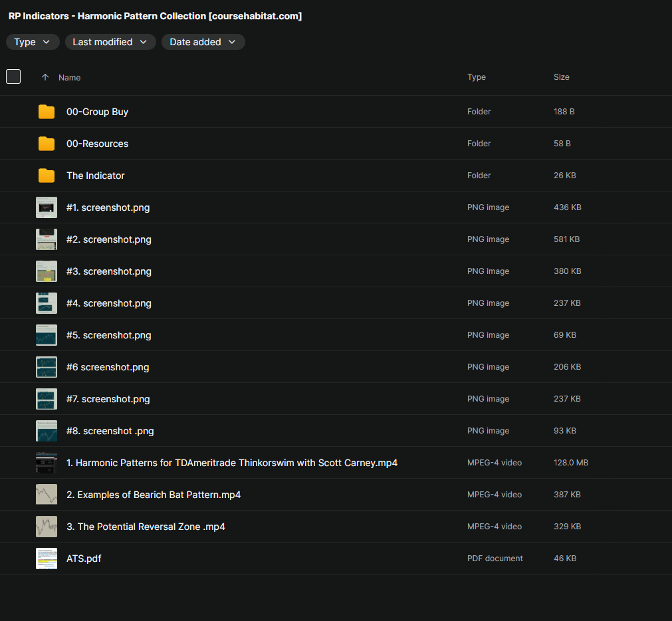Expand the Last modified filter dropdown
This screenshot has width=672, height=621.
tap(110, 42)
